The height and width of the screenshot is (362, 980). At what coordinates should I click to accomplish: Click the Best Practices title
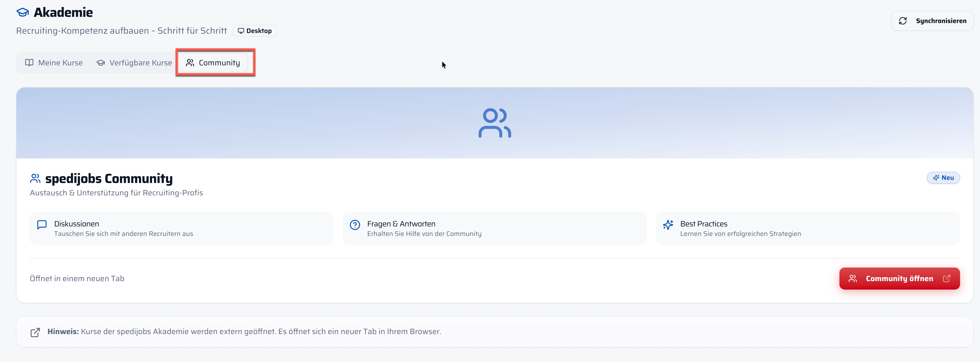[704, 224]
